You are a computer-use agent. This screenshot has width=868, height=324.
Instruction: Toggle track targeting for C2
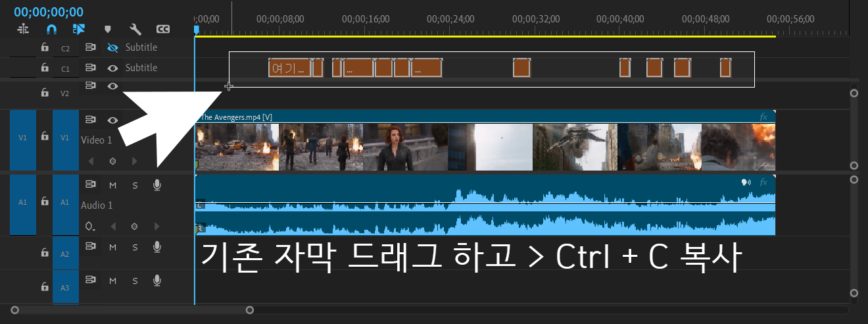[65, 48]
